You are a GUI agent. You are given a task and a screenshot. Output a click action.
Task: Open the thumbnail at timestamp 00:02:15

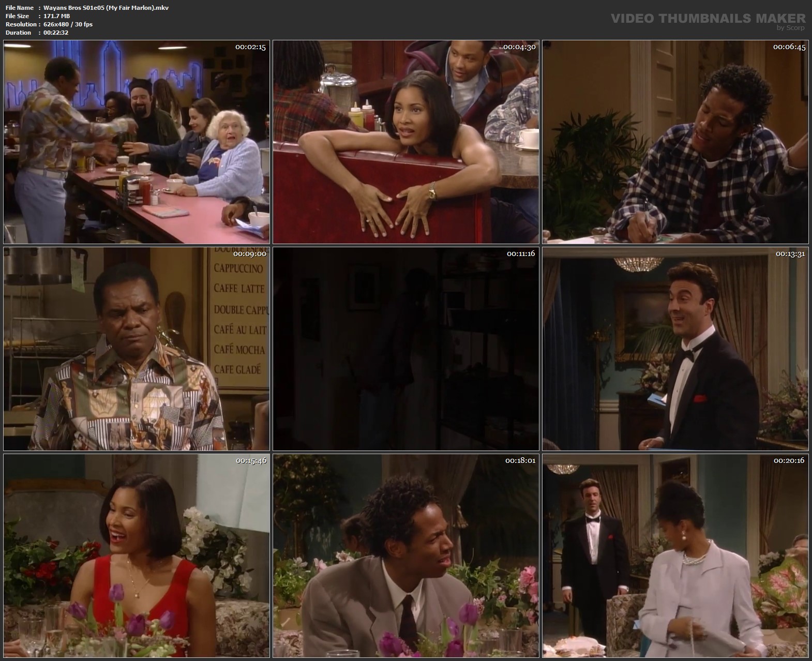tap(137, 142)
